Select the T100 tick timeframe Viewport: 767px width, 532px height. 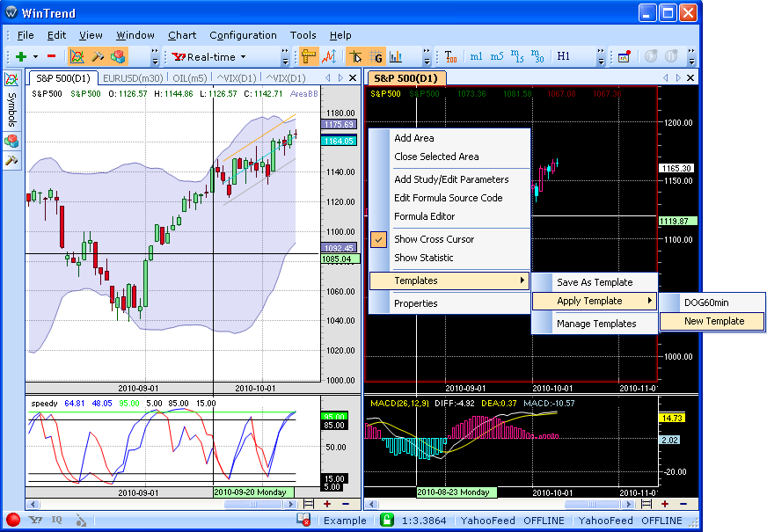tap(450, 57)
